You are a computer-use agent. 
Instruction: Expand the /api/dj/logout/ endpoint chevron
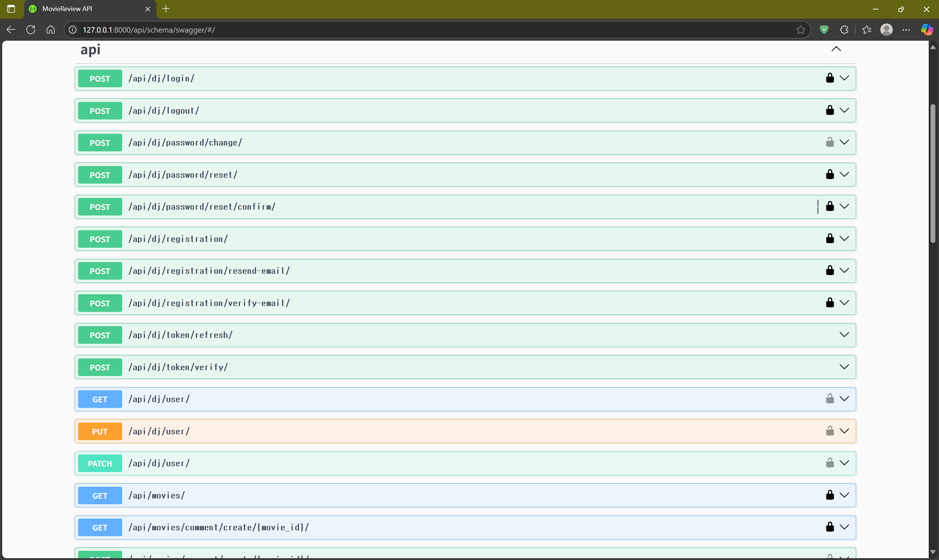tap(844, 110)
